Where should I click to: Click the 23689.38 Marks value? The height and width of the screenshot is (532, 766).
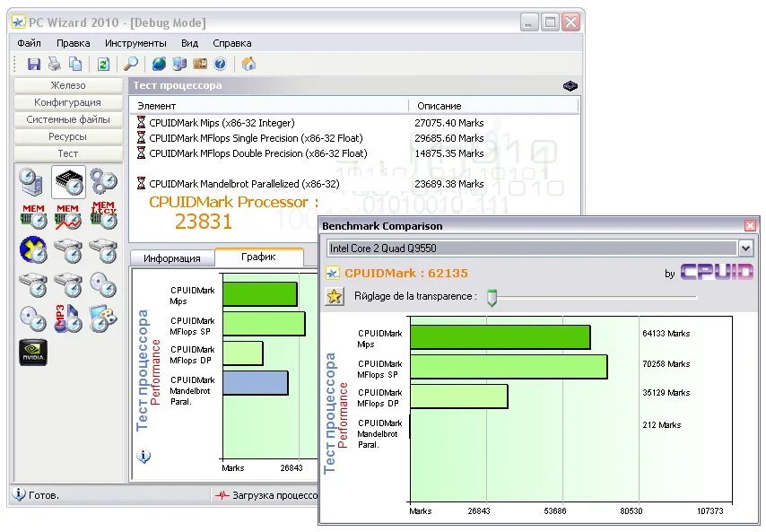coord(449,184)
